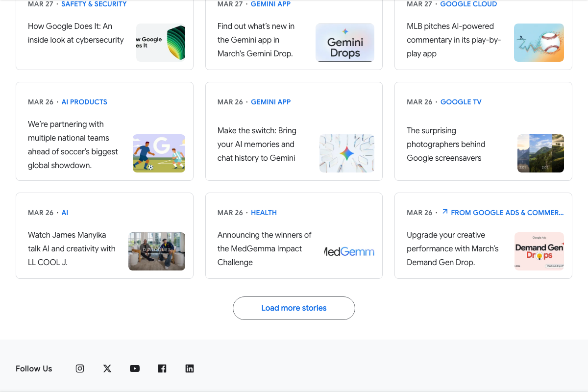
Task: Open the Mar 27 Gemini App category link
Action: pos(270,4)
